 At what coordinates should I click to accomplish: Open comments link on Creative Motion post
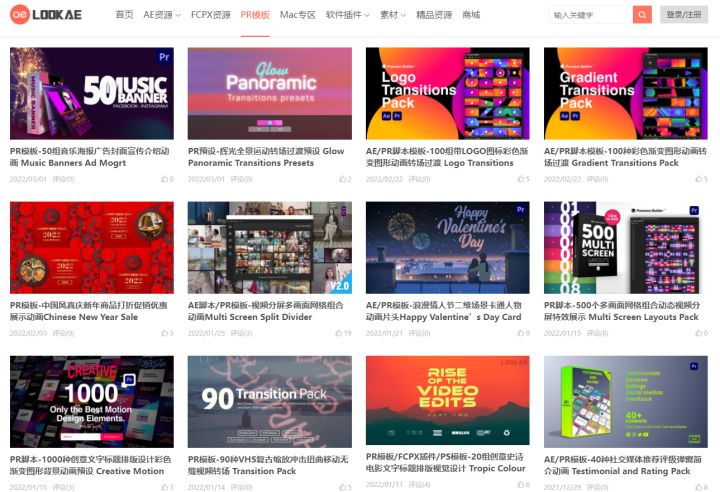pos(63,487)
